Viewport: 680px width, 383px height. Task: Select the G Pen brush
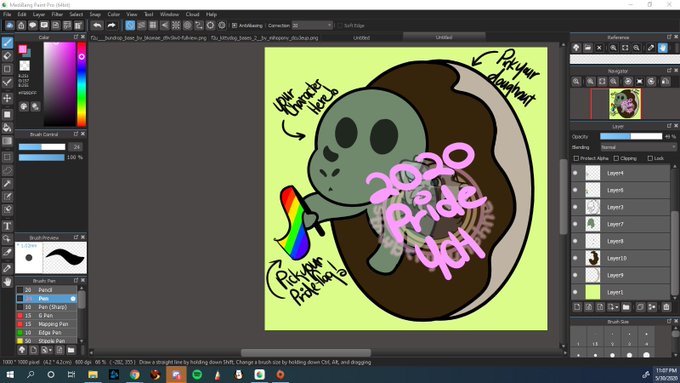[x=46, y=315]
